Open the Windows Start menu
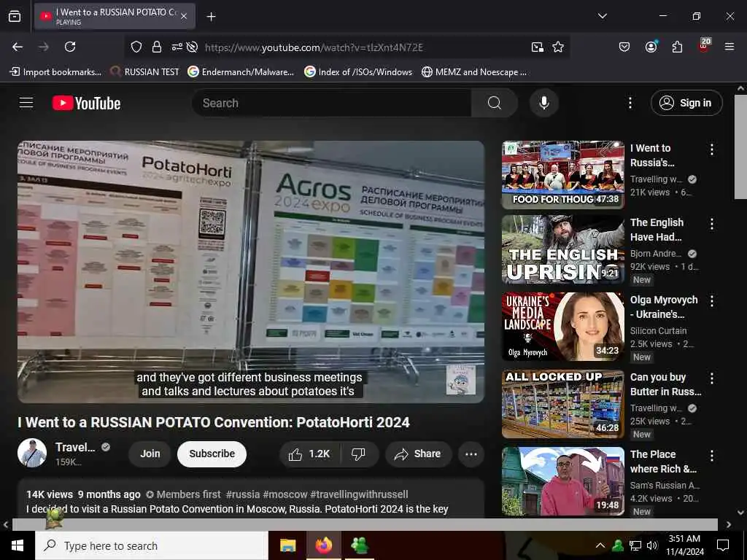Image resolution: width=747 pixels, height=560 pixels. 18,545
